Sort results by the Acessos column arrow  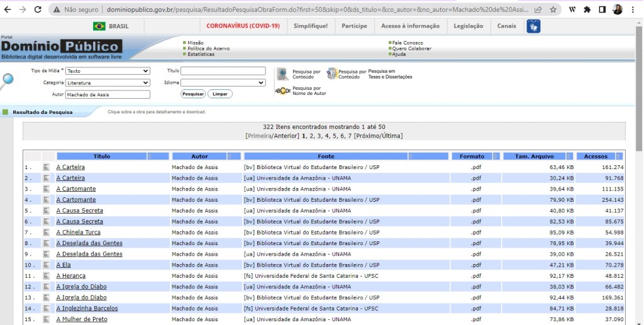pyautogui.click(x=620, y=157)
